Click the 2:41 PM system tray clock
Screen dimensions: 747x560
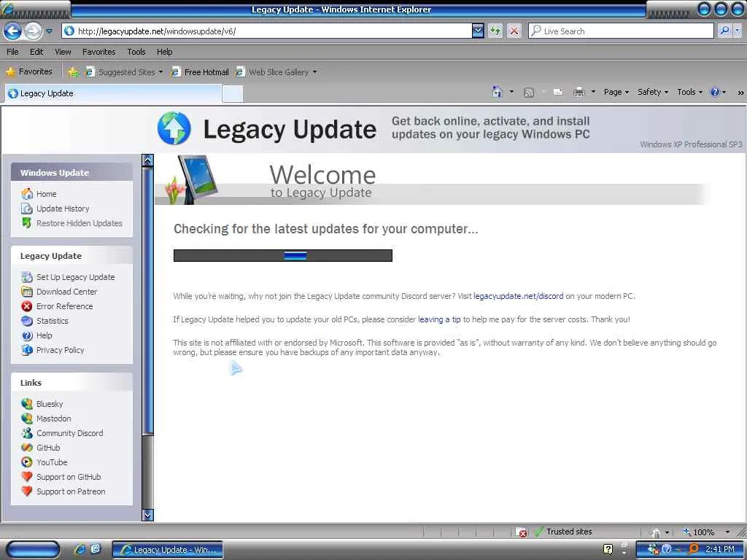[720, 550]
